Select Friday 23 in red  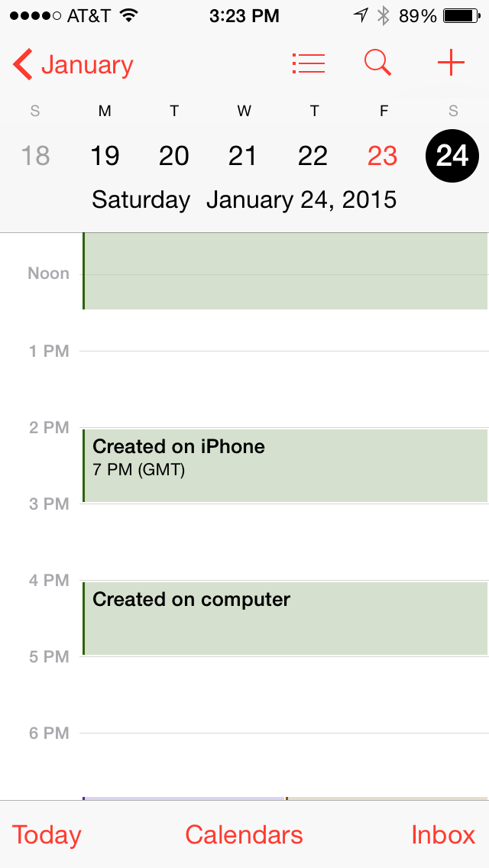coord(383,156)
